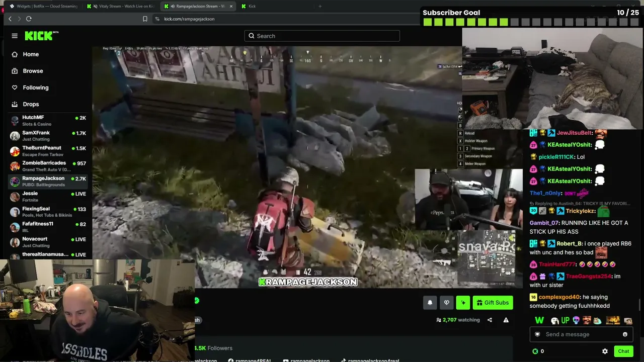Insert the green W emote

tap(539, 320)
